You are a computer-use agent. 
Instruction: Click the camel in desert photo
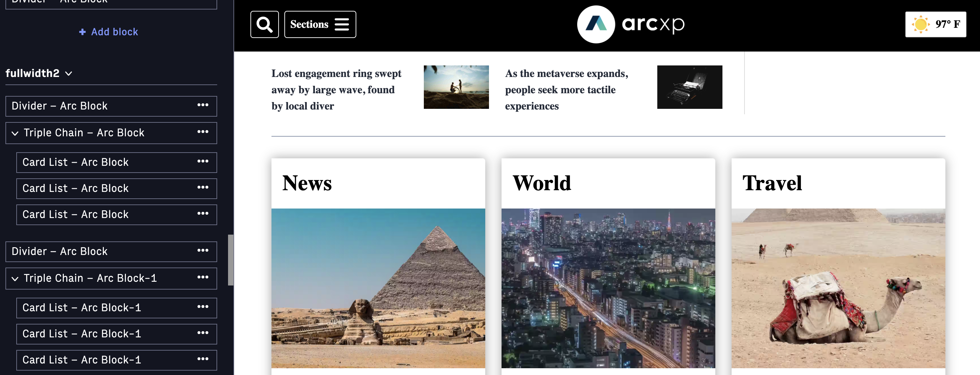[838, 288]
